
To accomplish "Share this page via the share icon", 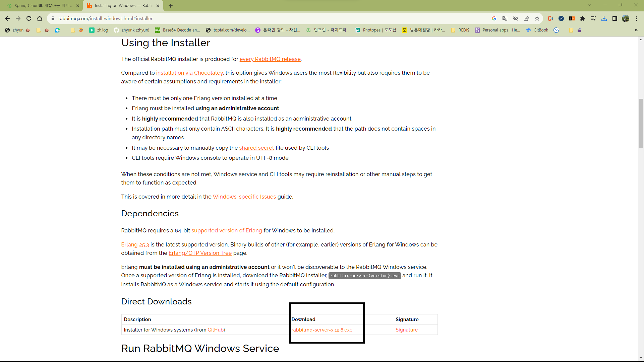I will [x=526, y=18].
